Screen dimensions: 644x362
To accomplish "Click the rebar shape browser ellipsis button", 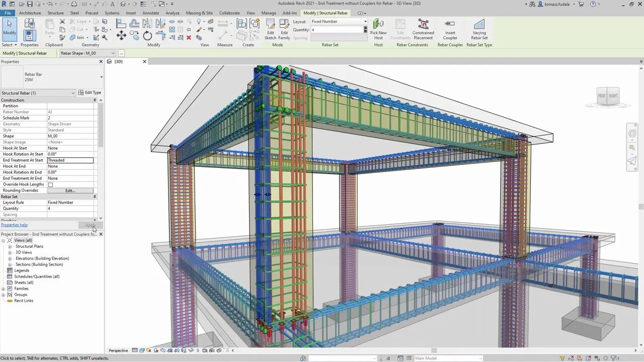I will pos(121,53).
